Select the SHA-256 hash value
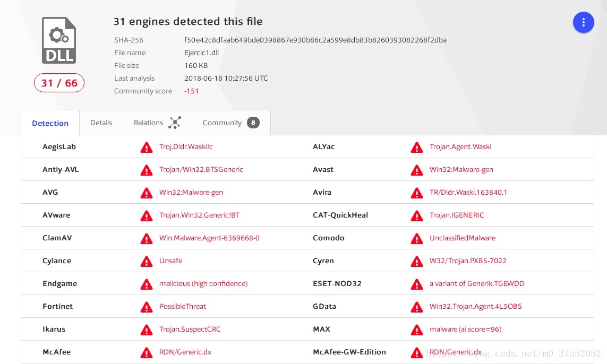Image resolution: width=607 pixels, height=364 pixels. click(315, 40)
